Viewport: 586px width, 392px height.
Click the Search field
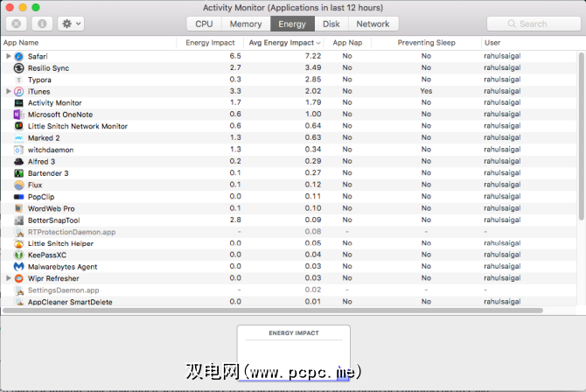(534, 24)
